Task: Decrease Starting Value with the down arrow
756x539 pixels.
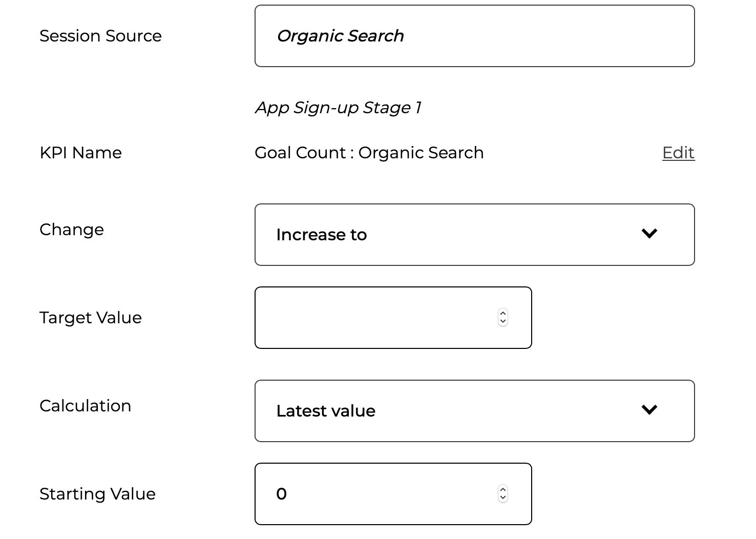Action: coord(503,498)
